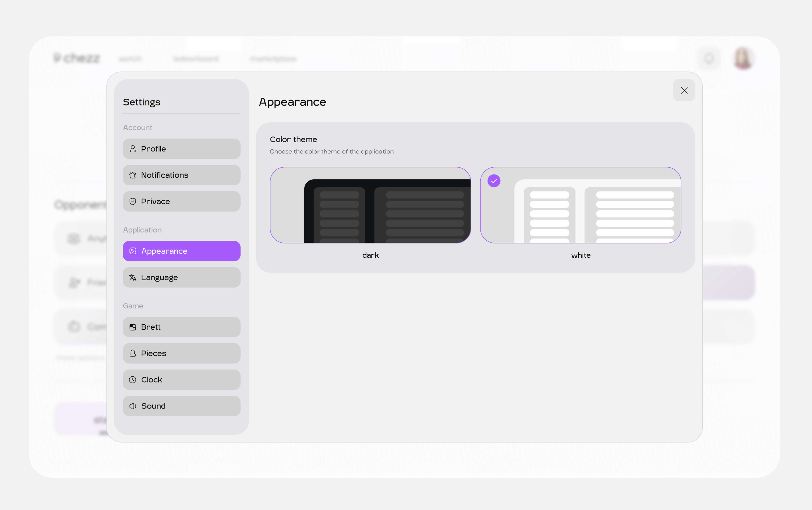This screenshot has width=812, height=510.
Task: Click the user avatar in header
Action: [x=743, y=58]
